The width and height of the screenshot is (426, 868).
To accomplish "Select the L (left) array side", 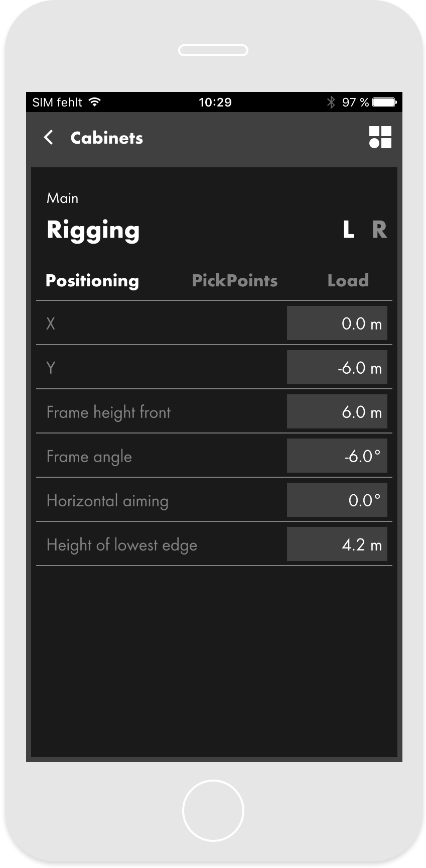I will [x=348, y=230].
